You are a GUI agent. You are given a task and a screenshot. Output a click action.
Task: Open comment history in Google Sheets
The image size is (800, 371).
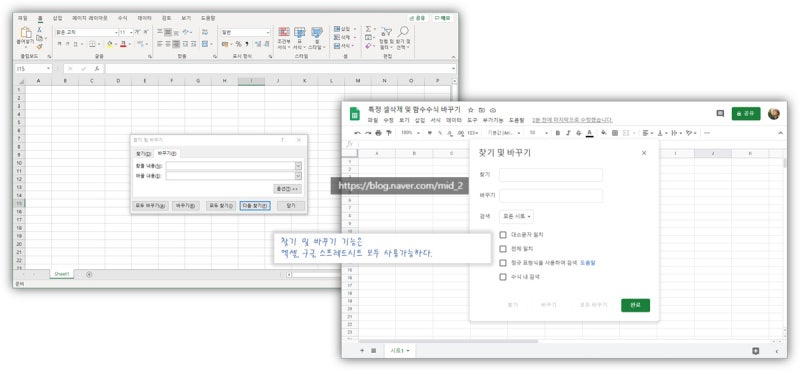[720, 113]
